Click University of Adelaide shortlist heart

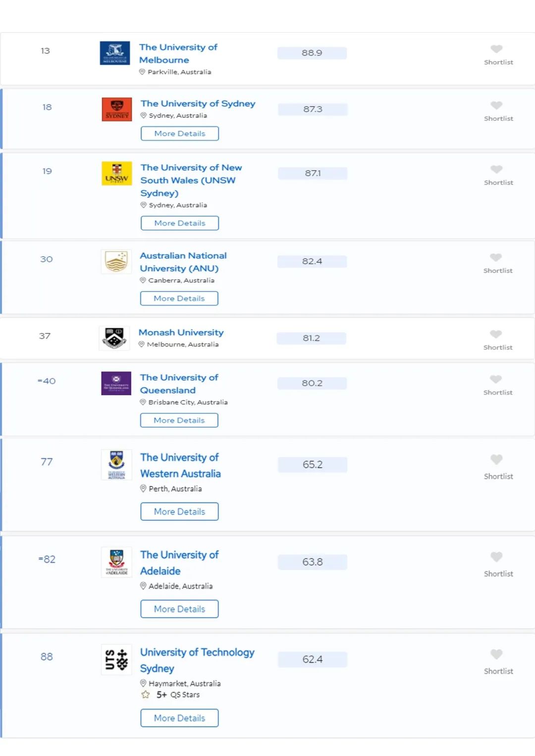pos(496,557)
